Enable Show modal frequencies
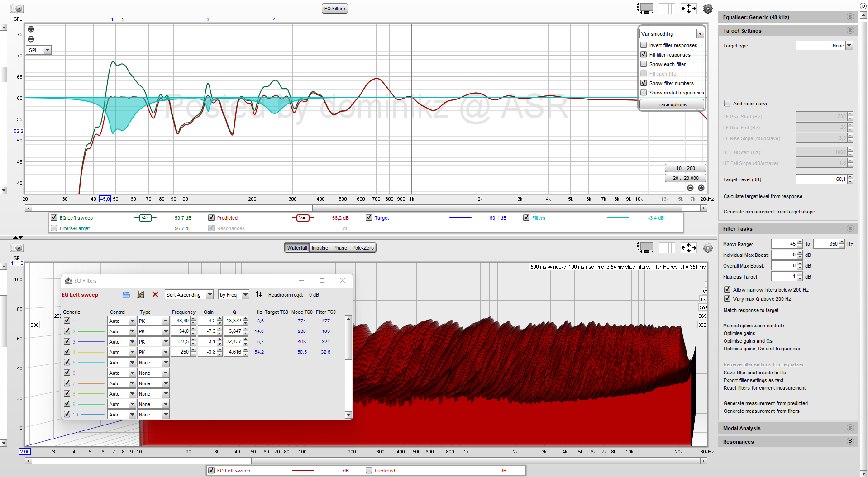This screenshot has height=477, width=868. (x=644, y=92)
